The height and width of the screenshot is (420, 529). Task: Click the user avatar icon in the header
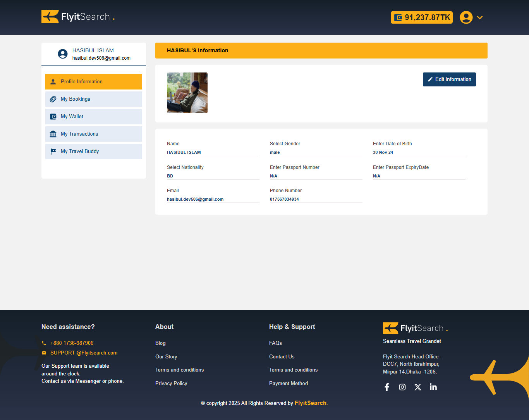pos(466,17)
